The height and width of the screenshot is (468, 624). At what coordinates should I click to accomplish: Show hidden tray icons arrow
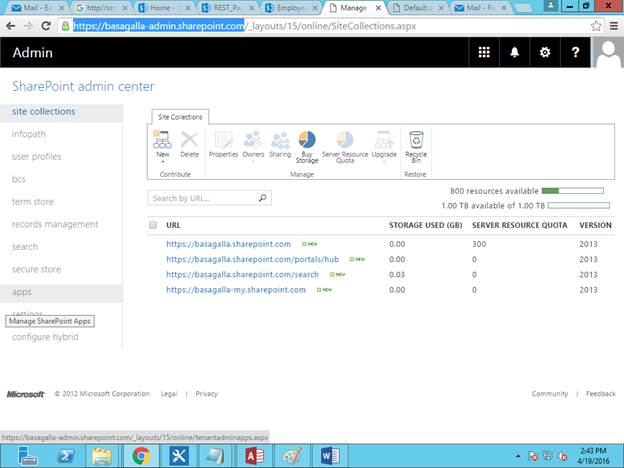[x=518, y=456]
